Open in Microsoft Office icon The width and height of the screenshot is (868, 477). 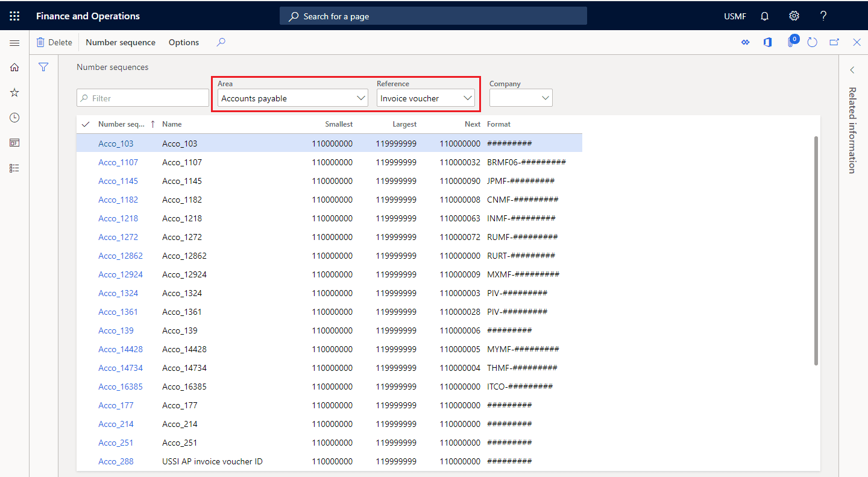coord(767,42)
